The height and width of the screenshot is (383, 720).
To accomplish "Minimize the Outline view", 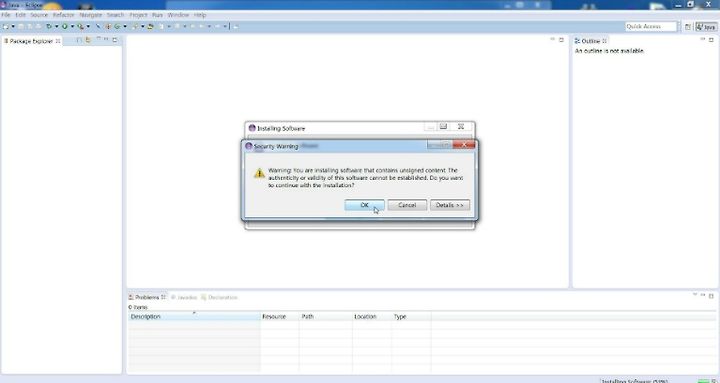I will [x=703, y=39].
